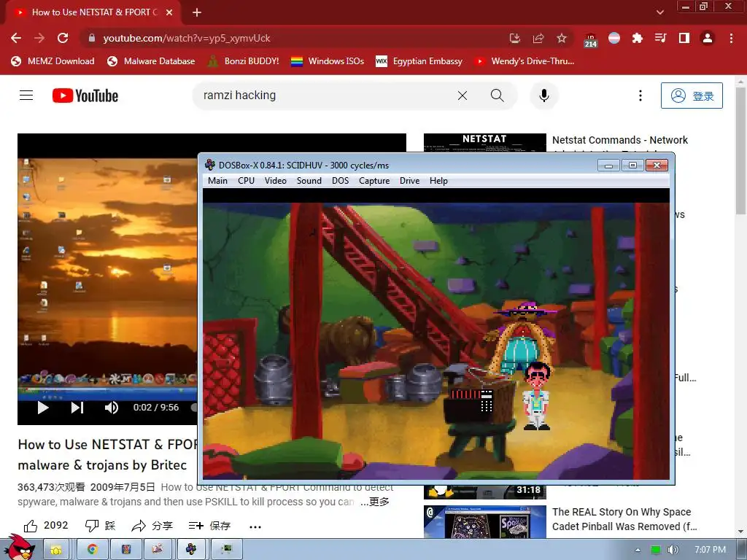Screen dimensions: 747x560
Task: Open the Capture menu in DOSBox-X
Action: [374, 181]
